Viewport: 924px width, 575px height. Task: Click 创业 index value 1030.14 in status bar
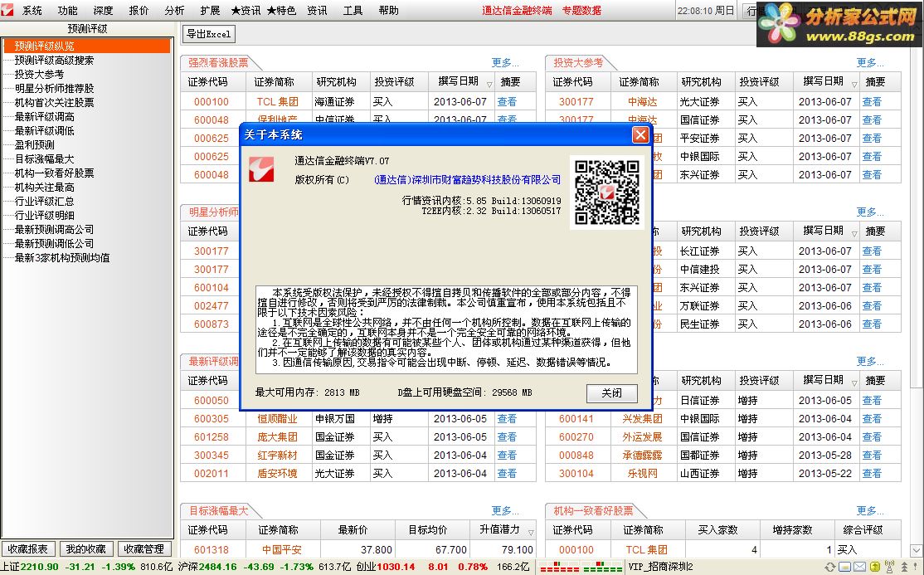[x=396, y=568]
